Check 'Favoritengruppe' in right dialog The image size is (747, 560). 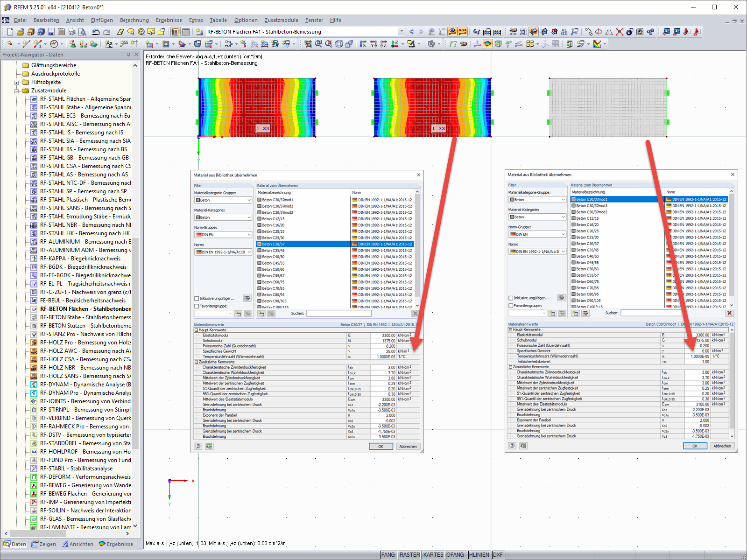511,306
